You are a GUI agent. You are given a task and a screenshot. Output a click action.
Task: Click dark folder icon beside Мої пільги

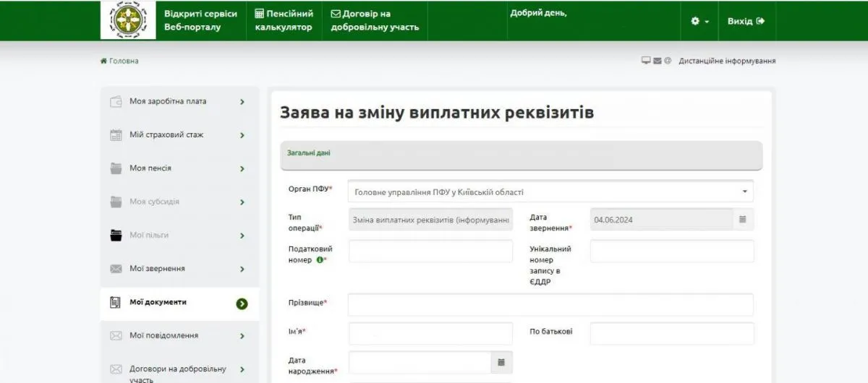tap(116, 235)
